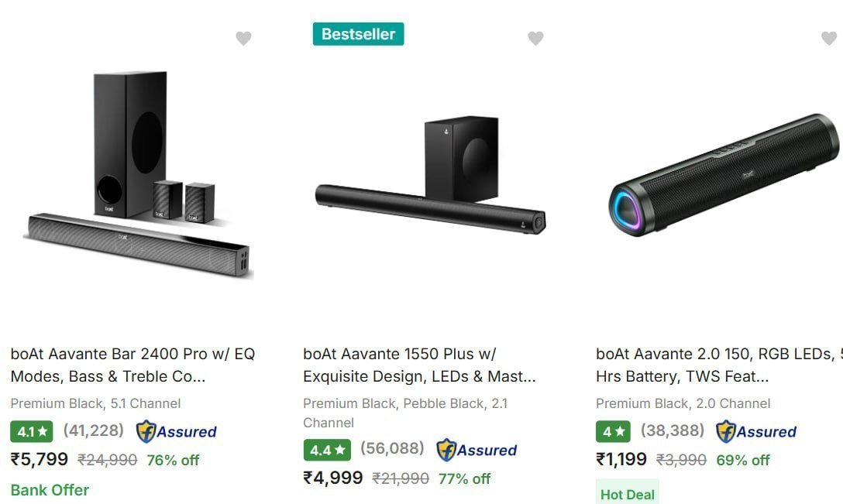Click the 4 star rating badge

[613, 431]
